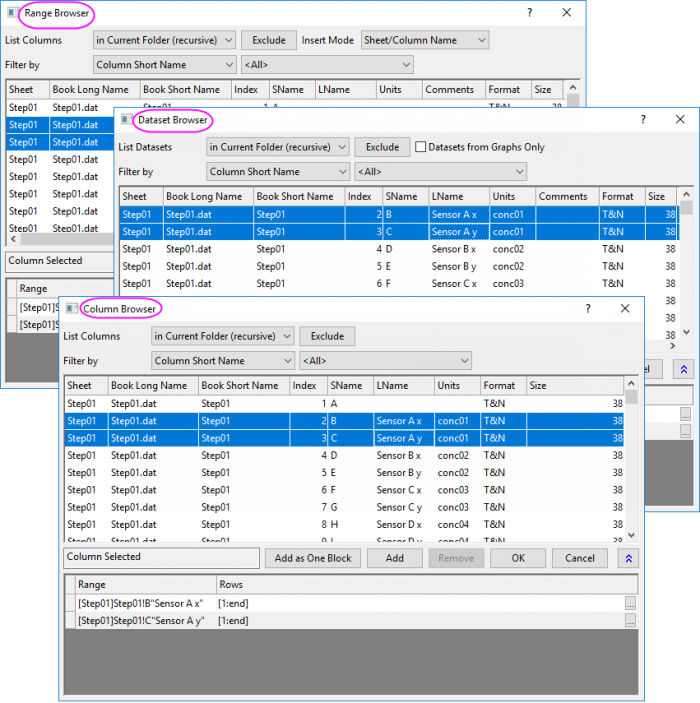
Task: Open the <All> filter dropdown in Dataset Browser
Action: (440, 171)
